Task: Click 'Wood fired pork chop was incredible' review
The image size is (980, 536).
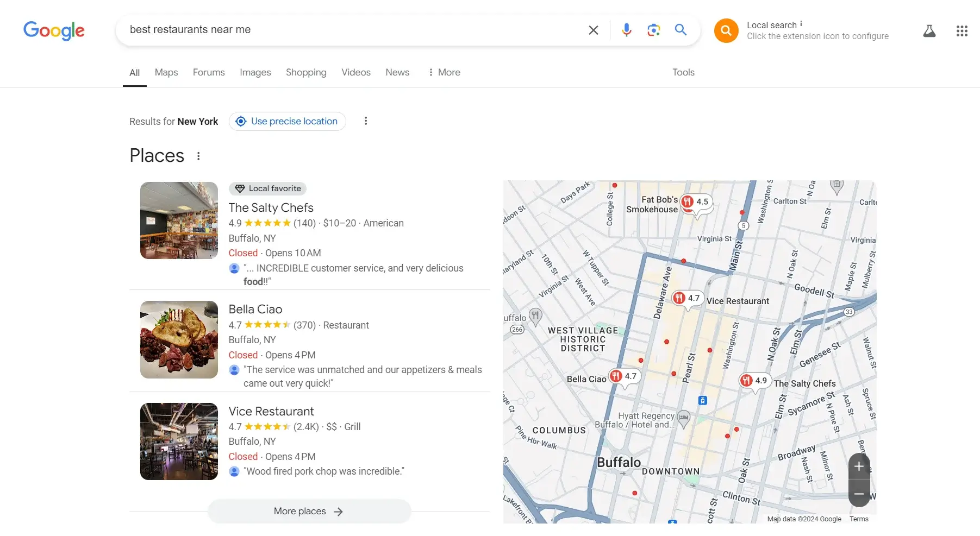Action: tap(324, 471)
